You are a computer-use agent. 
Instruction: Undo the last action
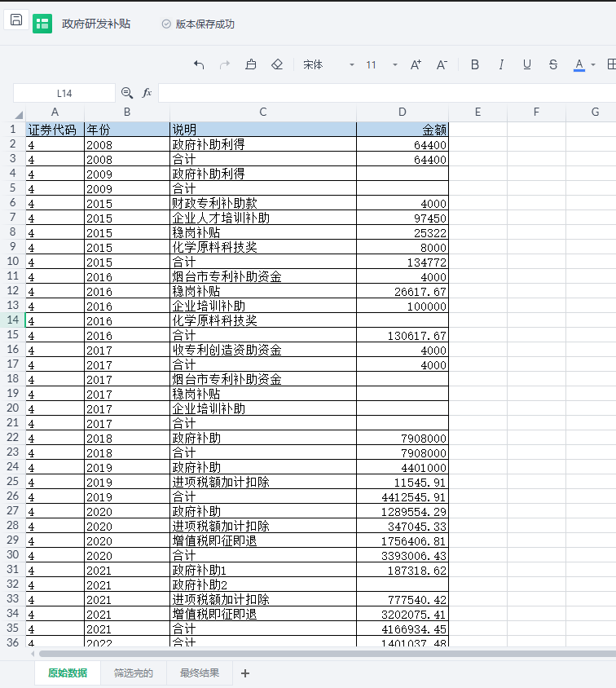tap(199, 65)
